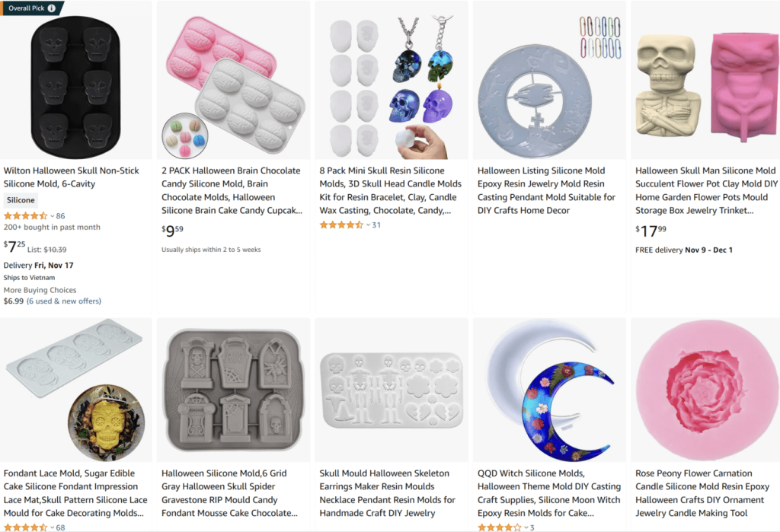Expand rating chevron beside 68 reviews
The image size is (780, 532).
coord(53,527)
